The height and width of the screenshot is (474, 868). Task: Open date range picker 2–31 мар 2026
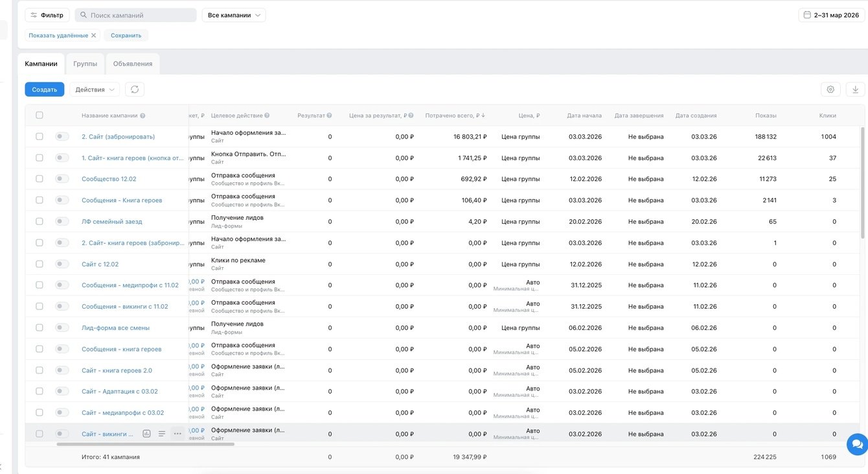click(831, 15)
